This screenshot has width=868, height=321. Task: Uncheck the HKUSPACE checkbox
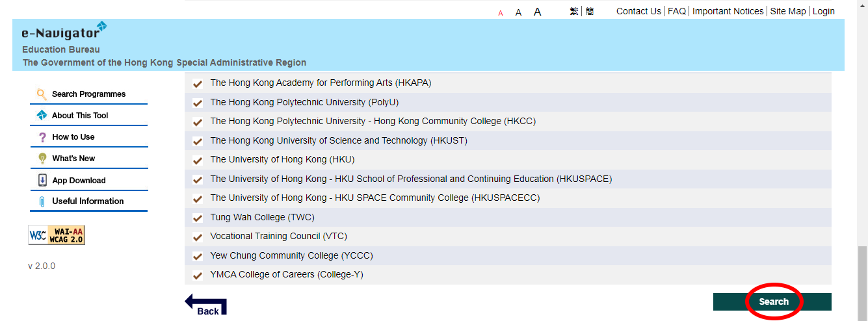(x=198, y=180)
